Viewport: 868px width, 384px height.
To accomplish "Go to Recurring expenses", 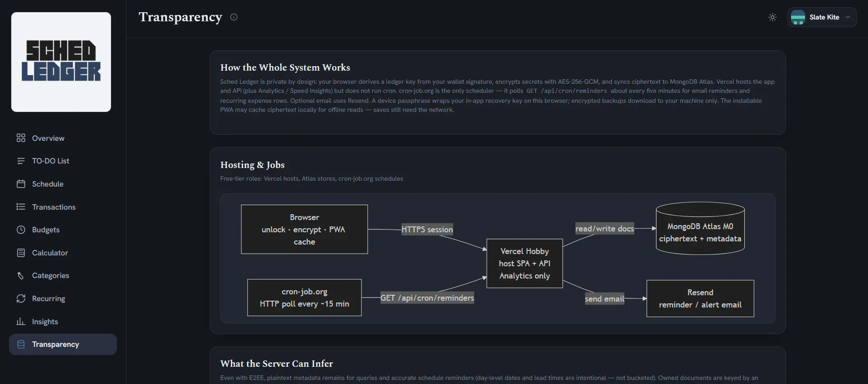I will (63, 298).
